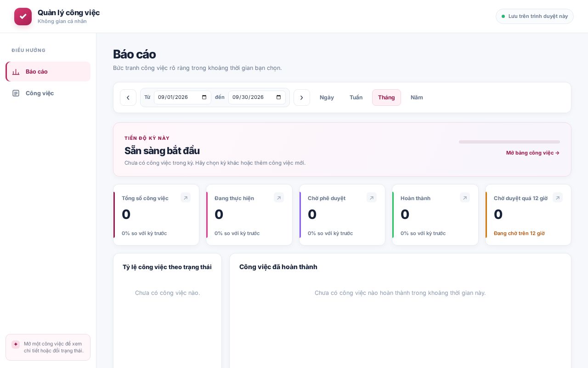Click the checkmark app logo icon
The height and width of the screenshot is (368, 588).
point(23,17)
